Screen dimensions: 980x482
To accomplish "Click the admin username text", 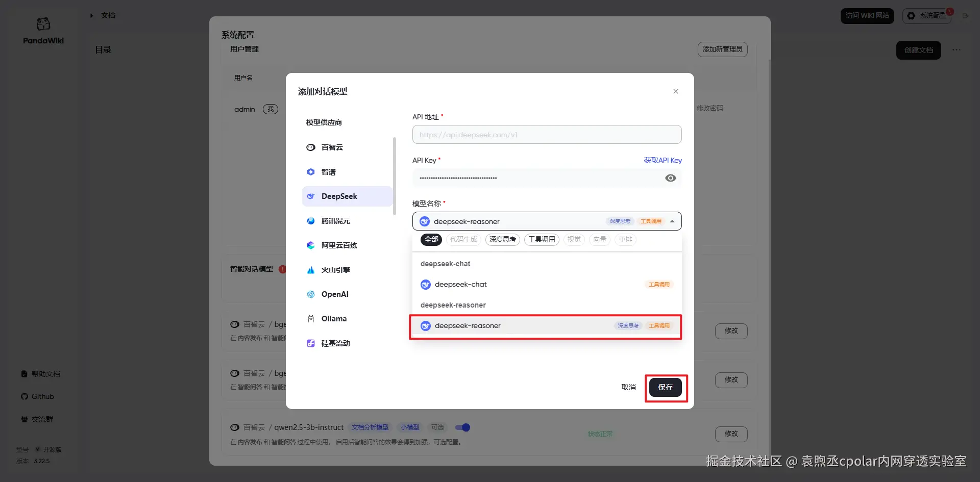I will [244, 109].
